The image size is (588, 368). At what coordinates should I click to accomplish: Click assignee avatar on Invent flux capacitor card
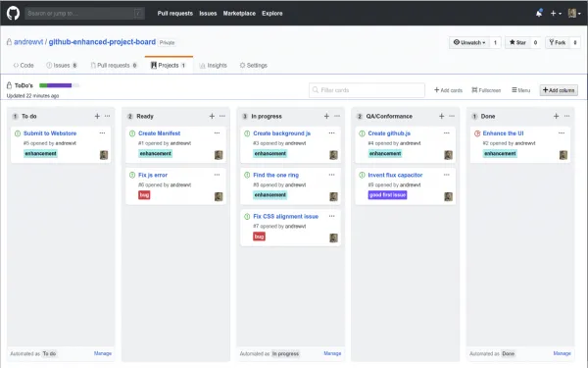(448, 196)
